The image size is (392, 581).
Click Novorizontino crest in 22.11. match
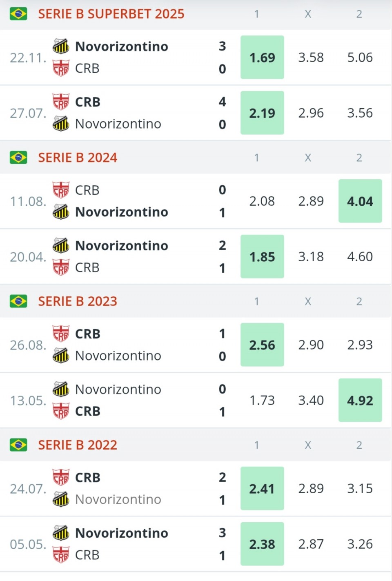pyautogui.click(x=61, y=46)
